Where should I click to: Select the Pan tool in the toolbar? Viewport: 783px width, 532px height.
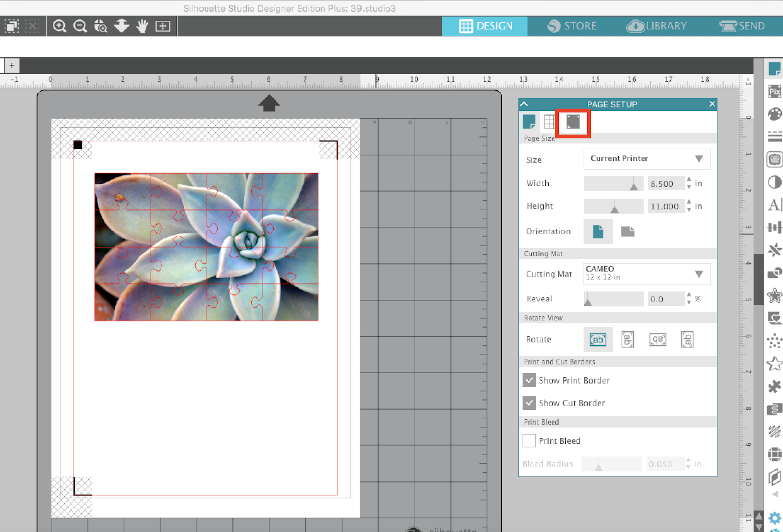pos(141,26)
